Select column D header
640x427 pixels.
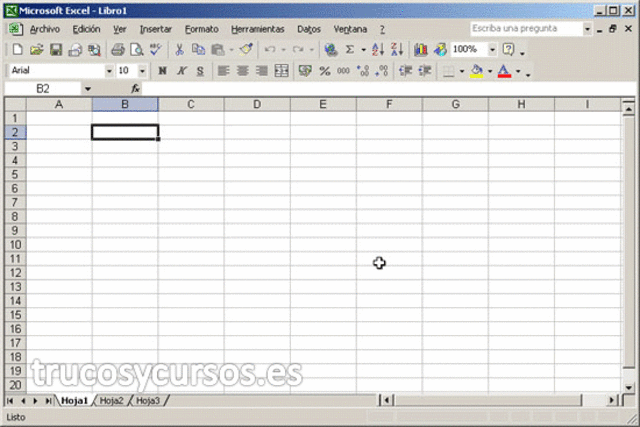tap(257, 105)
